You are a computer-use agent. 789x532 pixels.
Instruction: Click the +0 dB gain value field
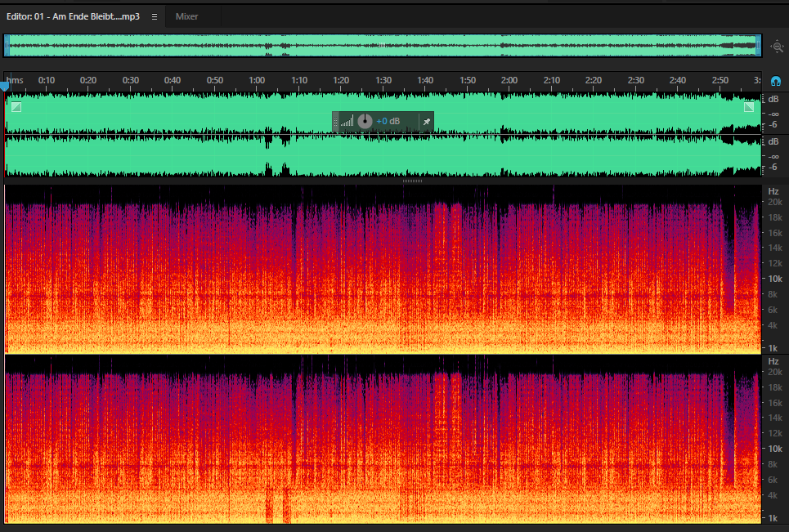click(388, 121)
